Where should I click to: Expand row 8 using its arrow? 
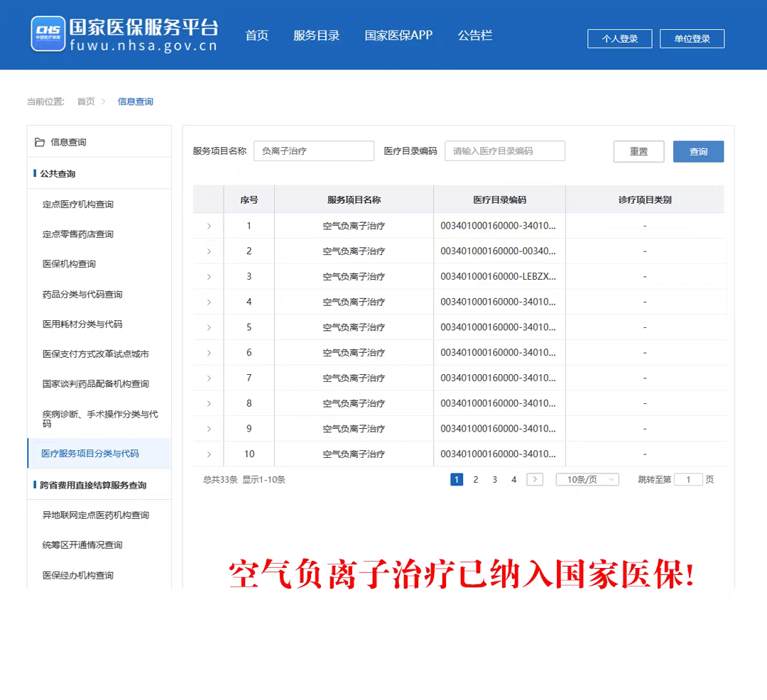(x=209, y=404)
